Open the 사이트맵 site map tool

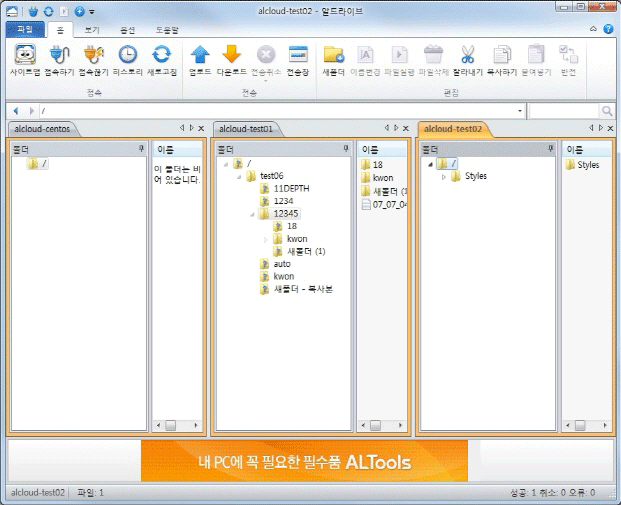pyautogui.click(x=25, y=60)
